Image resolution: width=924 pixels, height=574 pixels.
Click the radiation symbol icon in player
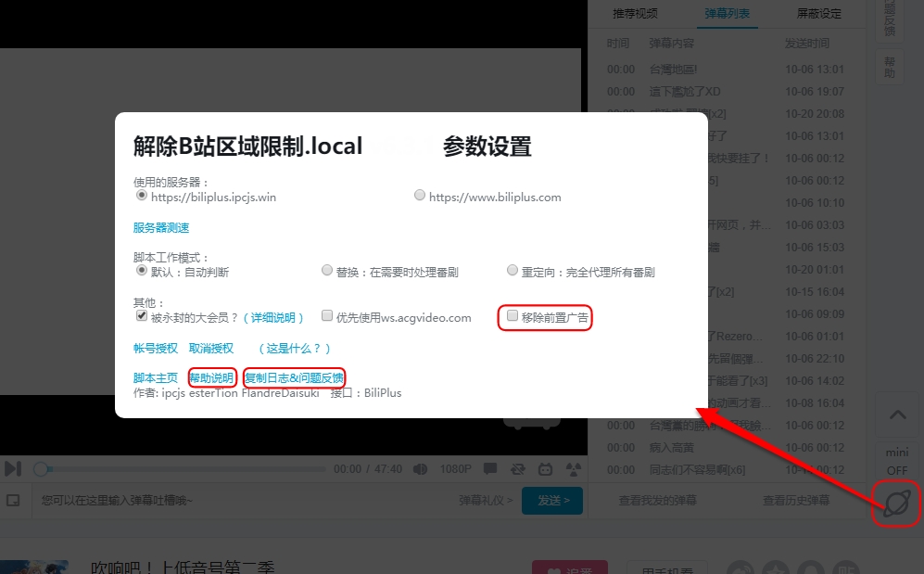pyautogui.click(x=573, y=469)
